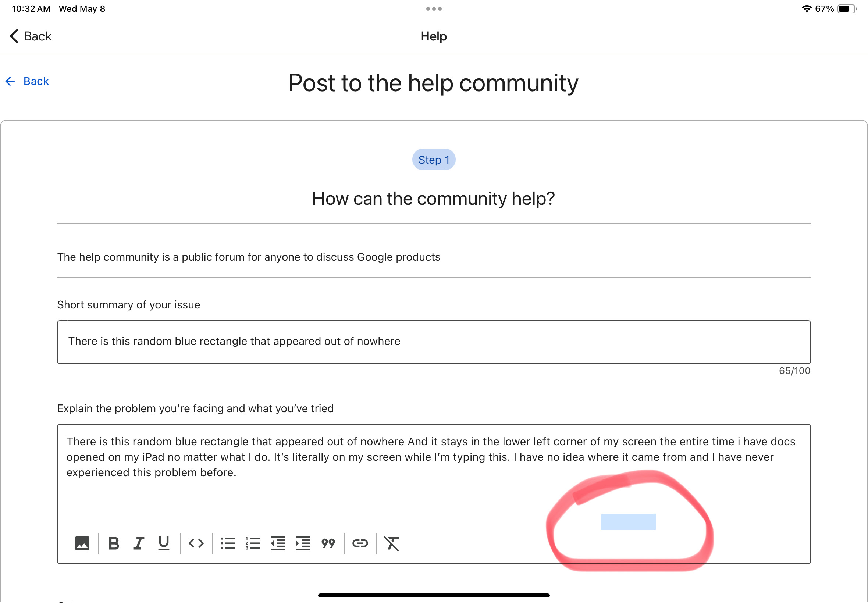The image size is (868, 603).
Task: Decrease indent of the text
Action: (278, 543)
